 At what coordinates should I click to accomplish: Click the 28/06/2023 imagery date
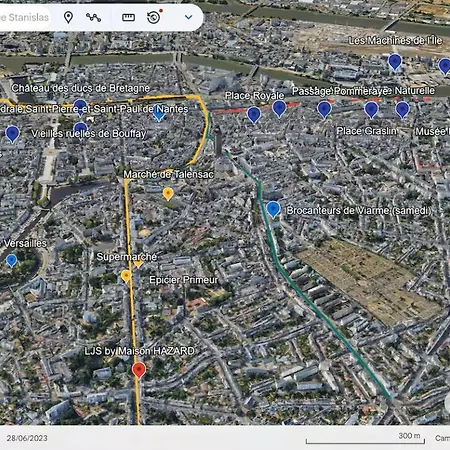(x=27, y=438)
